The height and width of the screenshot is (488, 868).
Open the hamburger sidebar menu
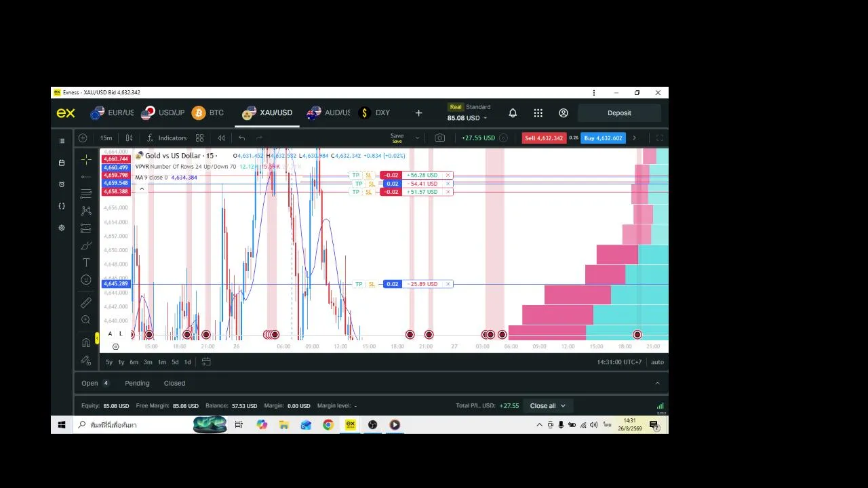62,141
